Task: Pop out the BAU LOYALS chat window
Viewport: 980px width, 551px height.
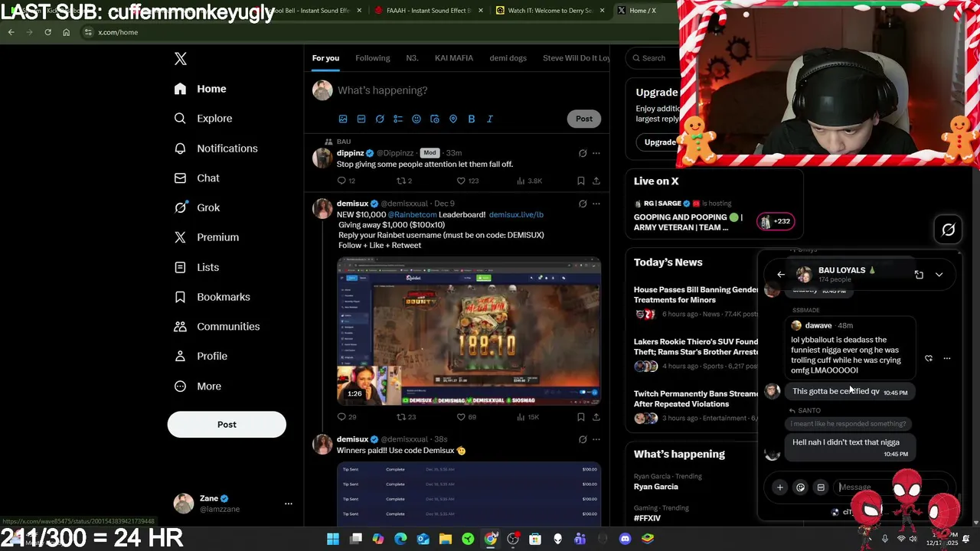Action: pos(919,275)
